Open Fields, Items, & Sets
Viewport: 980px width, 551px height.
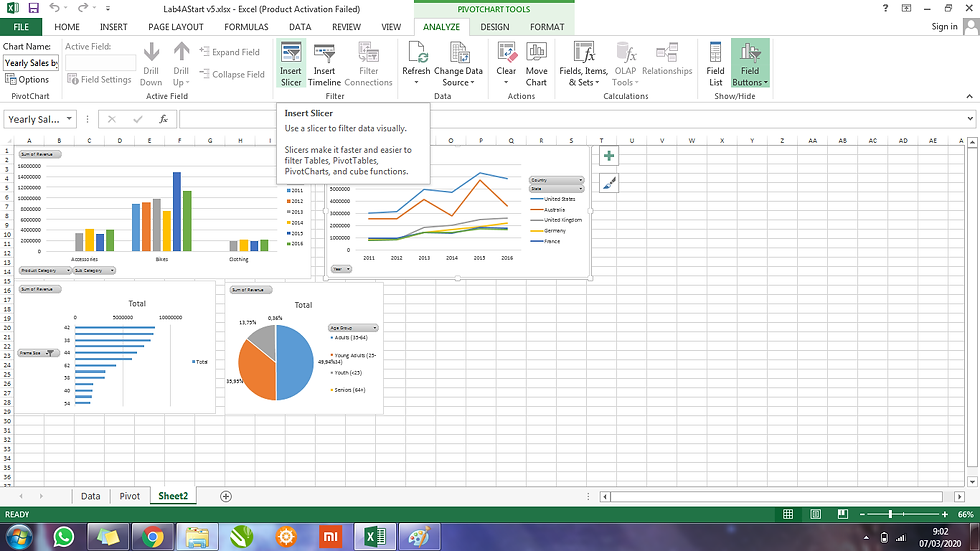(x=583, y=64)
